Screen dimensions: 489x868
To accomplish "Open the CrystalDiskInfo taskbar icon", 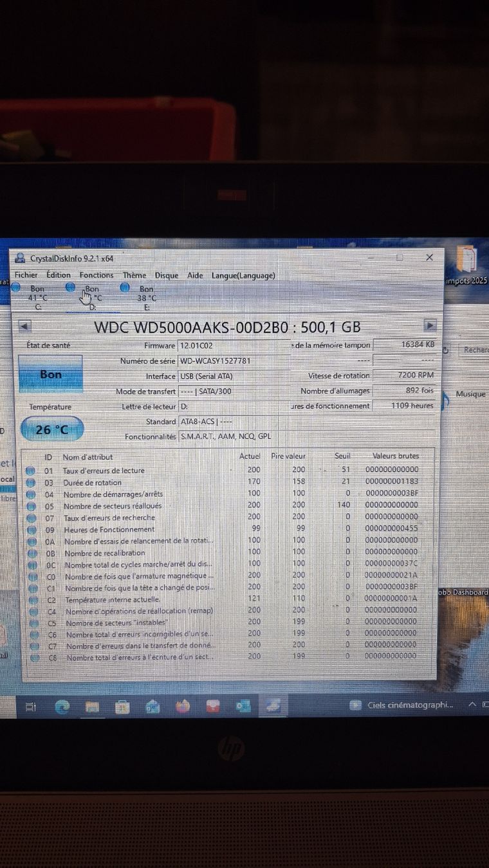I will click(x=273, y=706).
